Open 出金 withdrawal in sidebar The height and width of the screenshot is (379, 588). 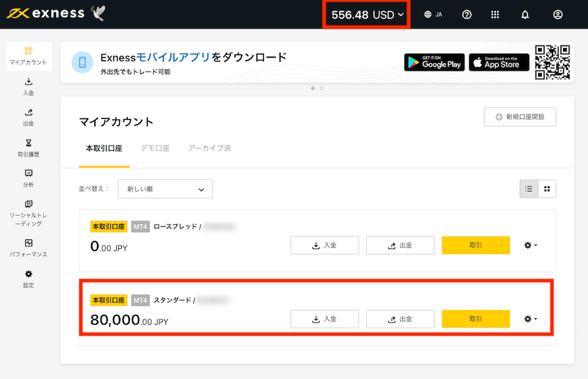click(x=29, y=118)
